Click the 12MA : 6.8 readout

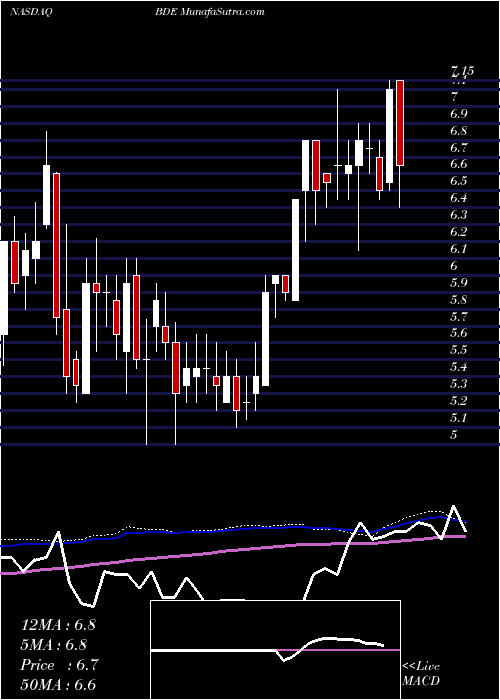click(58, 625)
